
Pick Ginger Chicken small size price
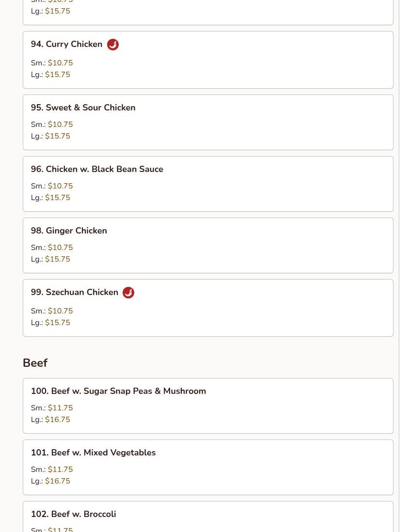pyautogui.click(x=60, y=248)
